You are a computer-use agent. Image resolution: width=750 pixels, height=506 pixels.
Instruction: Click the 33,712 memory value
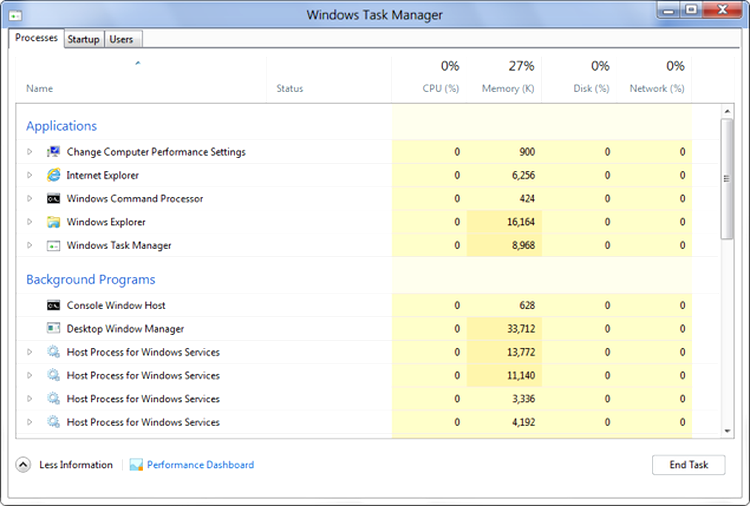coord(521,329)
